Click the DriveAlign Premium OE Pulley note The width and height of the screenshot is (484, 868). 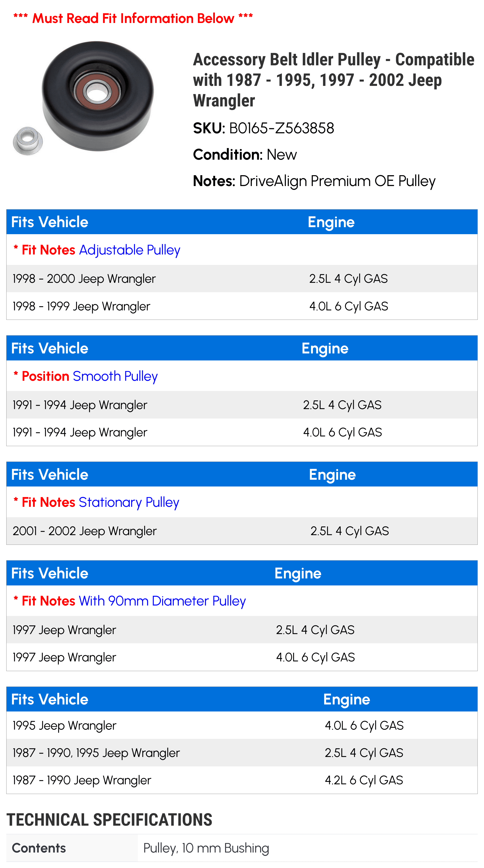314,181
